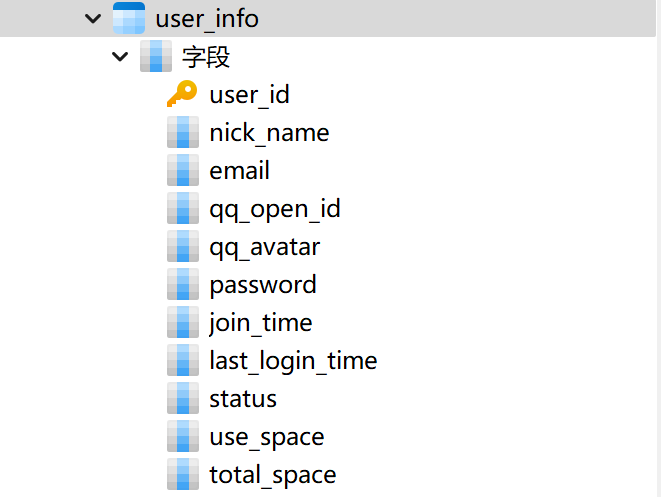Select the email field
Image resolution: width=661 pixels, height=497 pixels.
[239, 170]
